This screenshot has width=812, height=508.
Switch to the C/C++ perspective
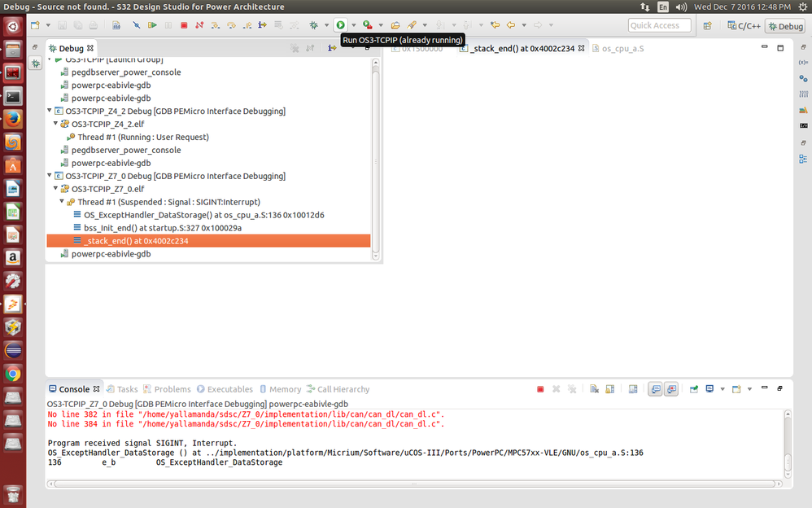tap(744, 26)
